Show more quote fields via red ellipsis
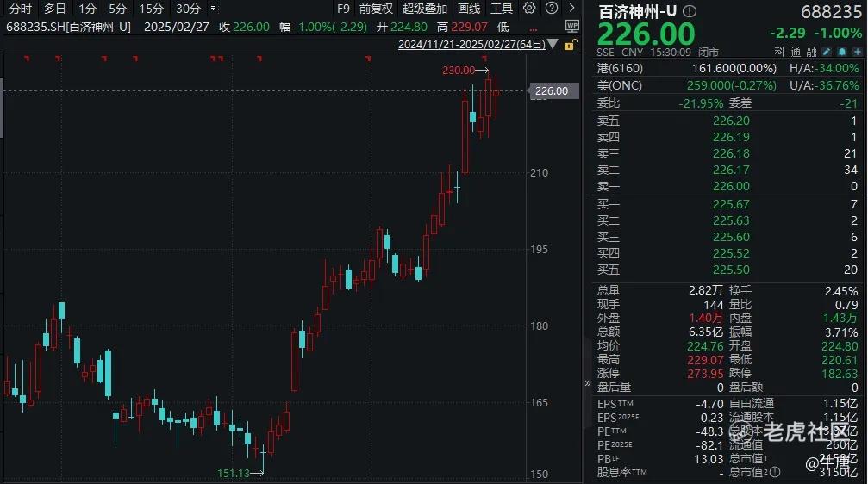Image resolution: width=868 pixels, height=484 pixels. [x=533, y=28]
